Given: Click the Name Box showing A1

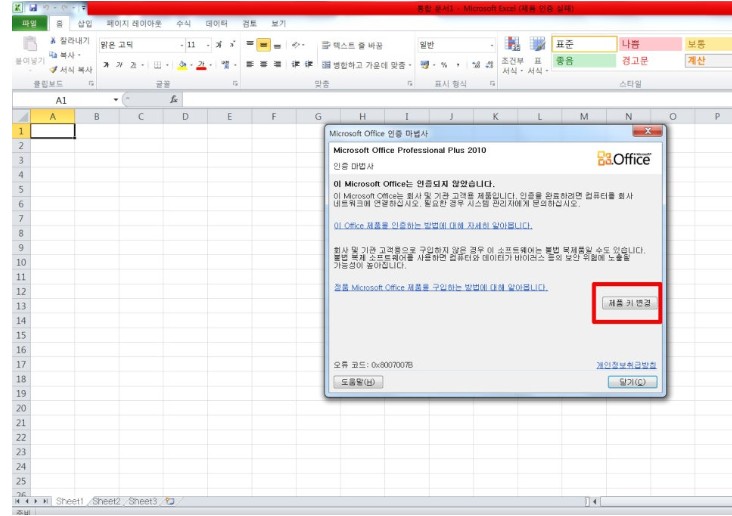Looking at the screenshot, I should tap(62, 100).
